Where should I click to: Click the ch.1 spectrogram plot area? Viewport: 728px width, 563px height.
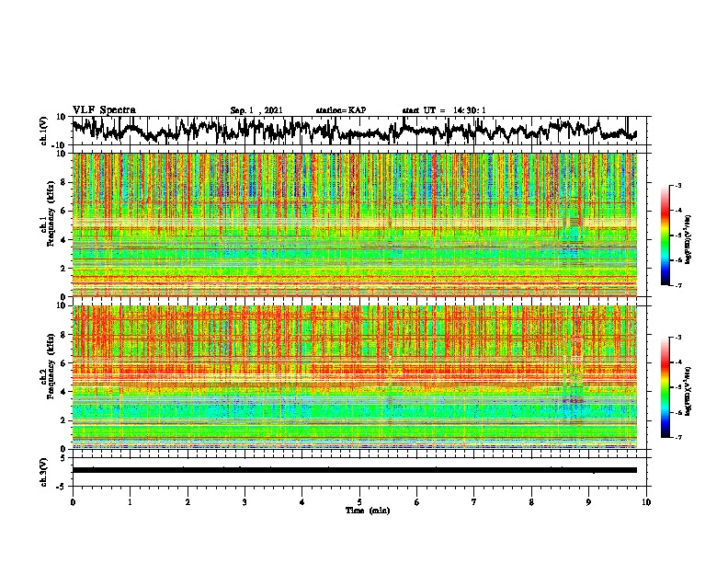point(354,224)
